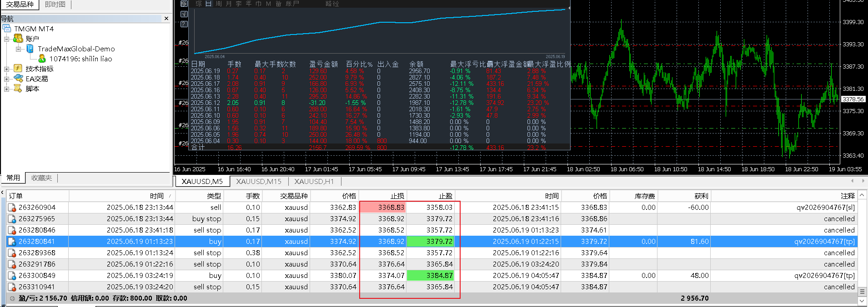Click the green 3379.72 take-profit cell
Viewport: 868px width, 307px height.
click(430, 241)
